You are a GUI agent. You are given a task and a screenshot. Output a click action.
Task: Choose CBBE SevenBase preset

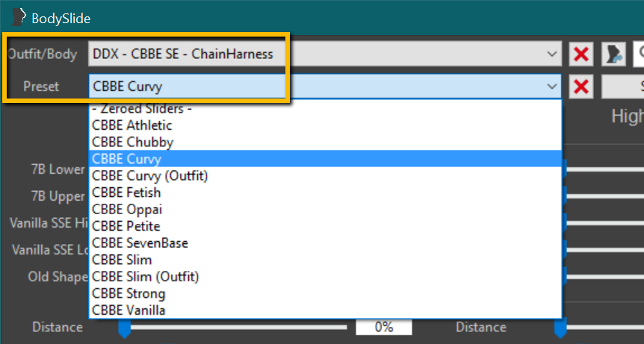[325, 243]
